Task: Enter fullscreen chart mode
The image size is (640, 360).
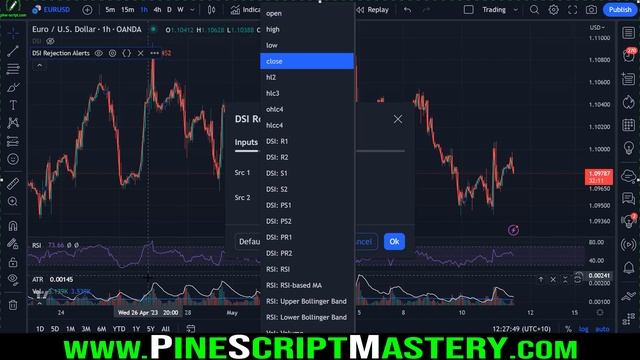Action: (572, 10)
